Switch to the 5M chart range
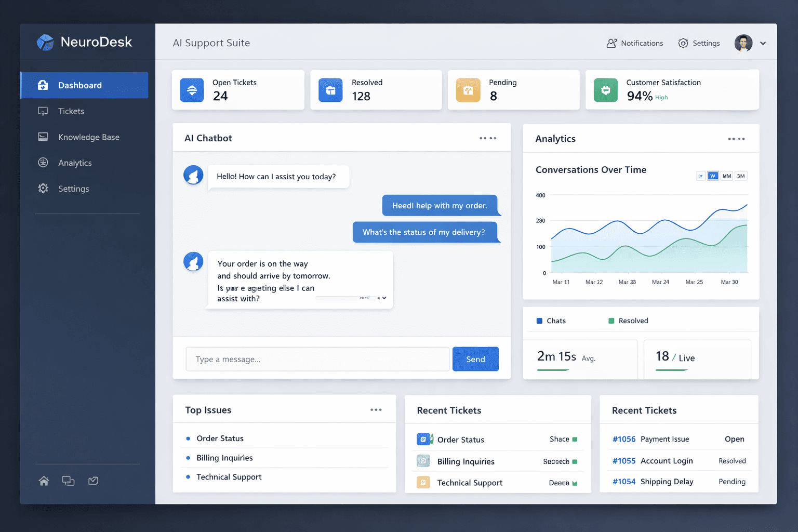798x532 pixels. pos(741,176)
